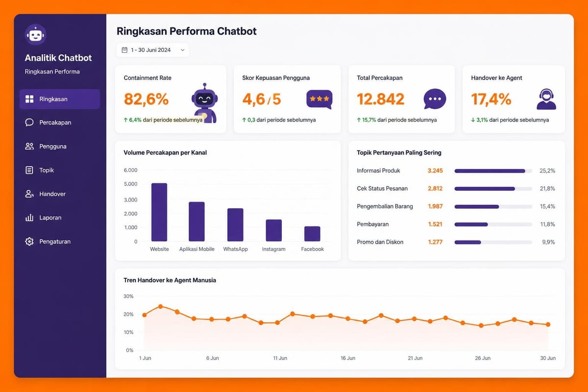Click the Pengembalian Barang topic label

[x=385, y=206]
